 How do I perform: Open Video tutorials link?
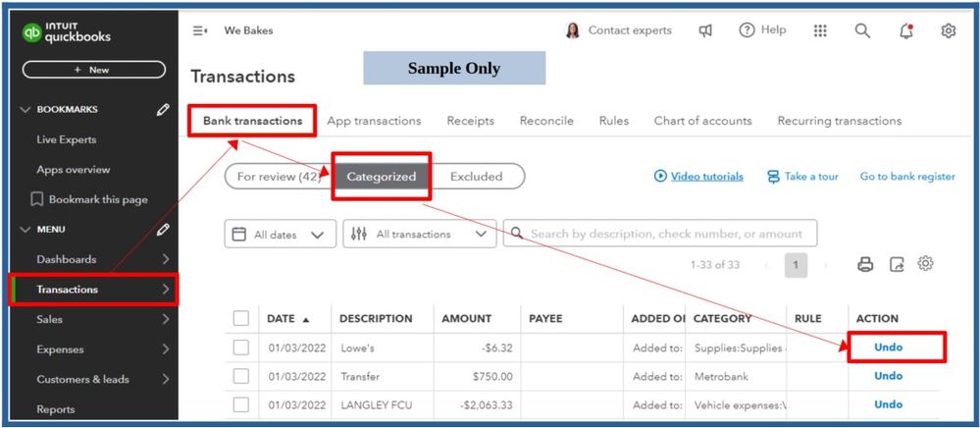(707, 177)
